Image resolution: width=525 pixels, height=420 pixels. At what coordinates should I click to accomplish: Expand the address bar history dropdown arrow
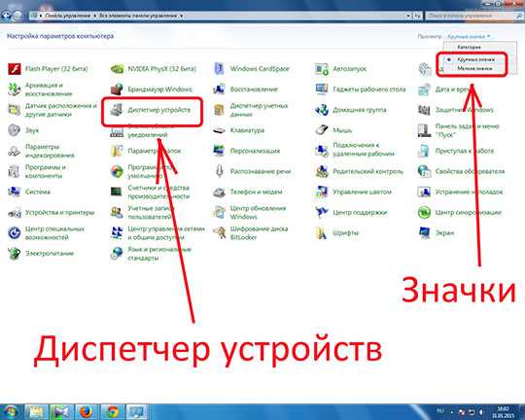coord(407,16)
